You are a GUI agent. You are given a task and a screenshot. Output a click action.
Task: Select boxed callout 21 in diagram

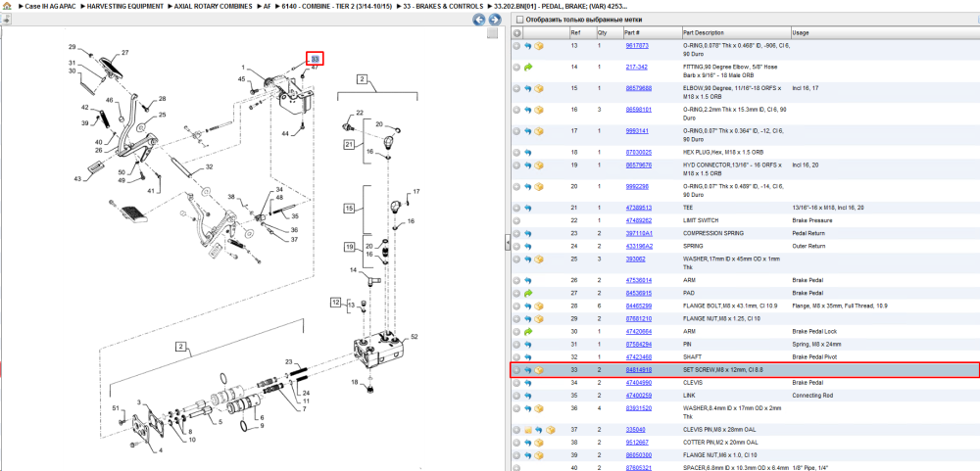[x=348, y=144]
